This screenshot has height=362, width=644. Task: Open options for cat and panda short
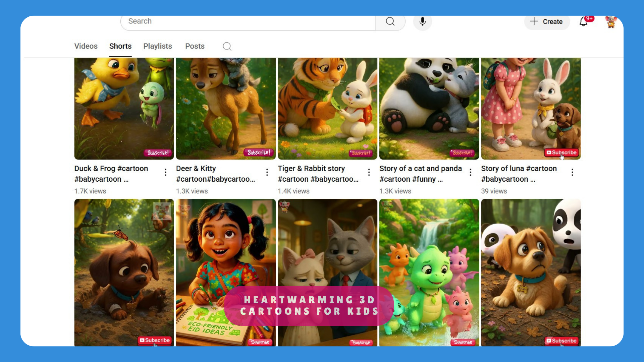coord(471,172)
